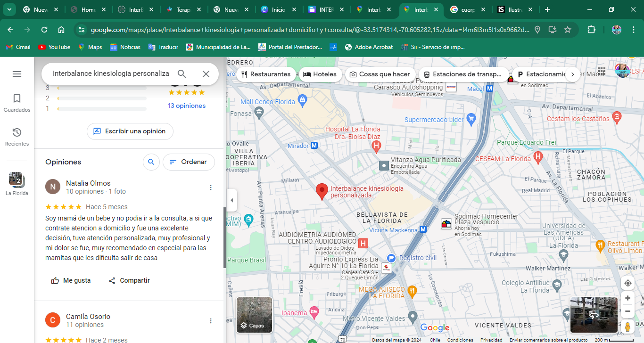Screen dimensions: 644x343
Task: Click Escribir una opinión button
Action: click(130, 131)
